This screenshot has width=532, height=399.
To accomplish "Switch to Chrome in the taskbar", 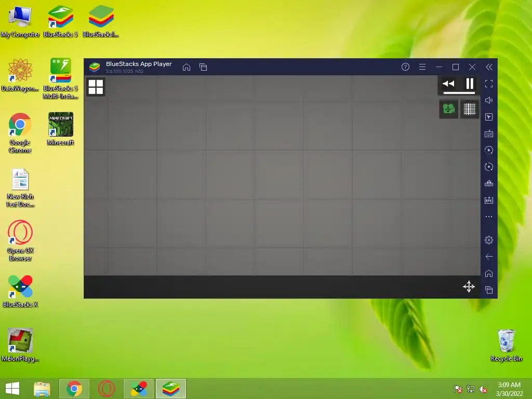I will pyautogui.click(x=74, y=389).
